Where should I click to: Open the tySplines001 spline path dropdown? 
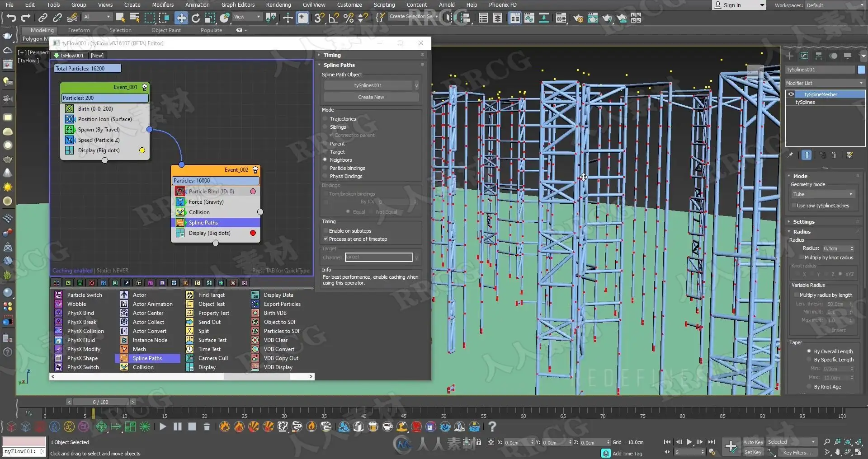416,85
